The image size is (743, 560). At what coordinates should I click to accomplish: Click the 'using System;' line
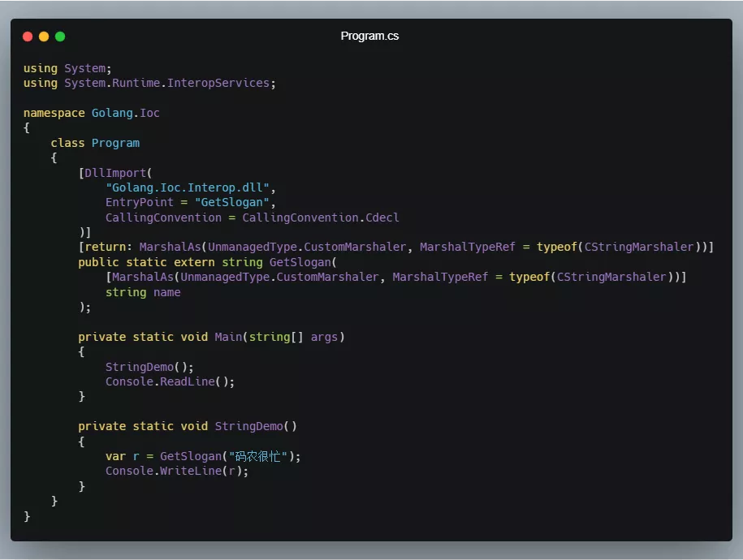tap(67, 68)
